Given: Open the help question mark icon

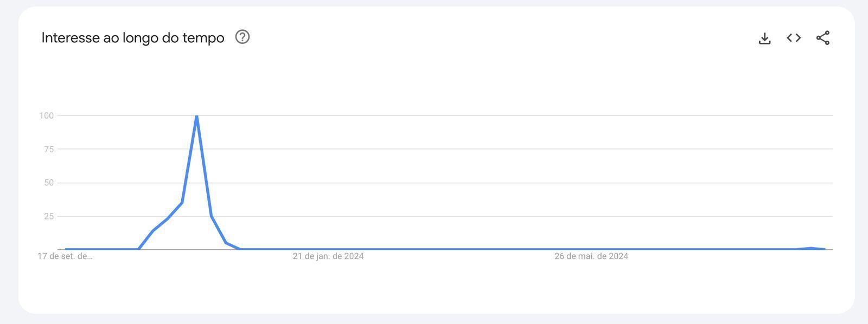Looking at the screenshot, I should pyautogui.click(x=242, y=37).
